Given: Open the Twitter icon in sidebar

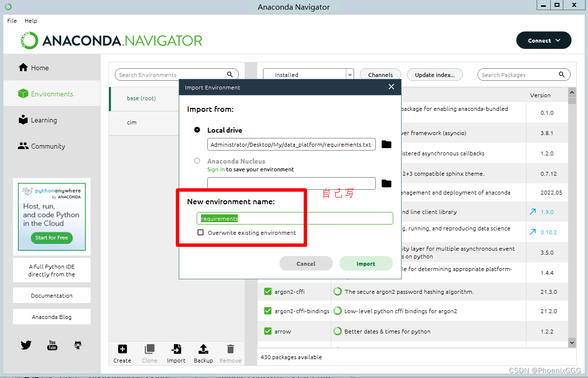Looking at the screenshot, I should (x=26, y=345).
